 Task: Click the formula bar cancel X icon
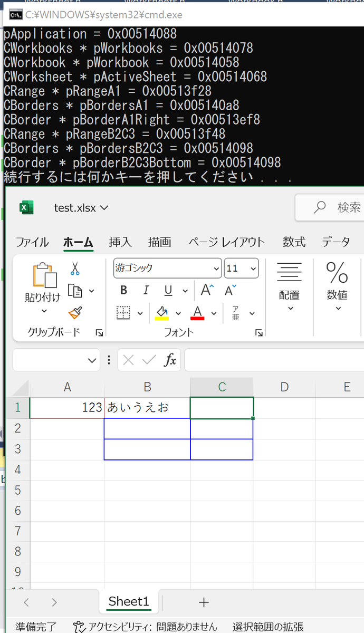point(128,360)
